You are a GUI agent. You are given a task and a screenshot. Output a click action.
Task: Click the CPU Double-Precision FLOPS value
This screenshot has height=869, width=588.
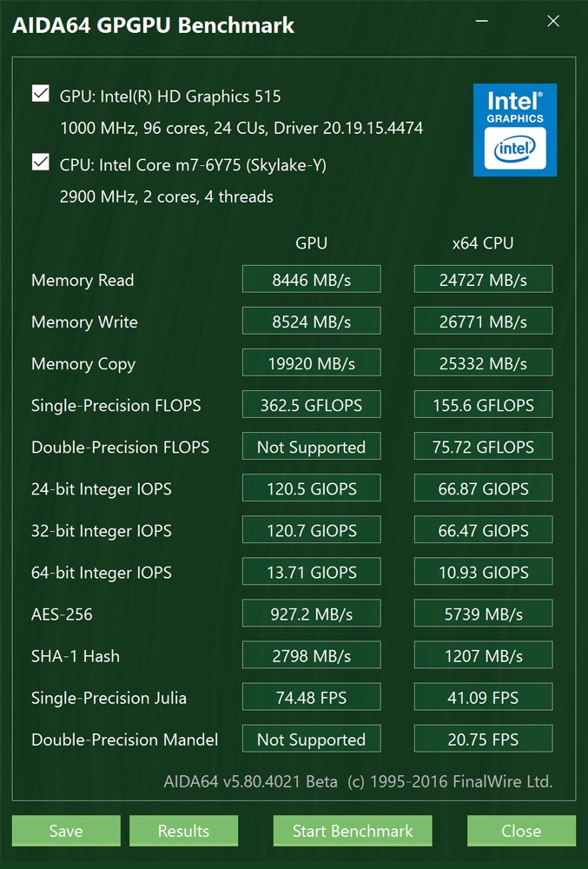pos(484,447)
